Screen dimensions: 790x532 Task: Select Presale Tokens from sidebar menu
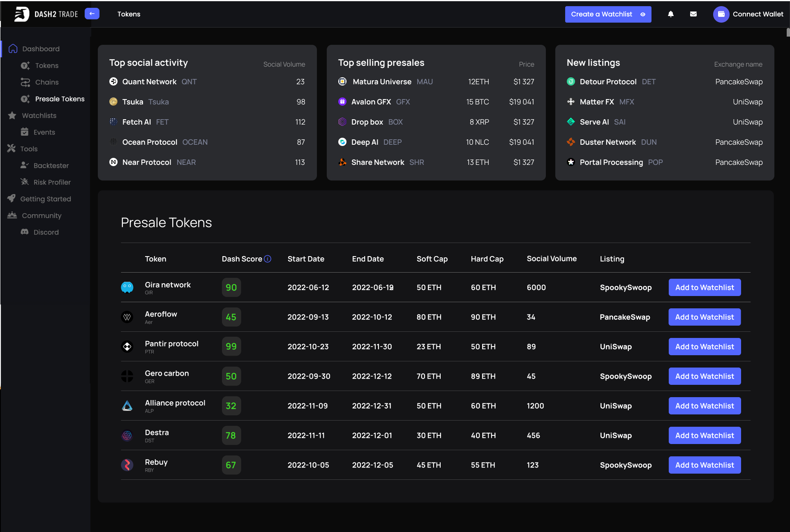(59, 99)
